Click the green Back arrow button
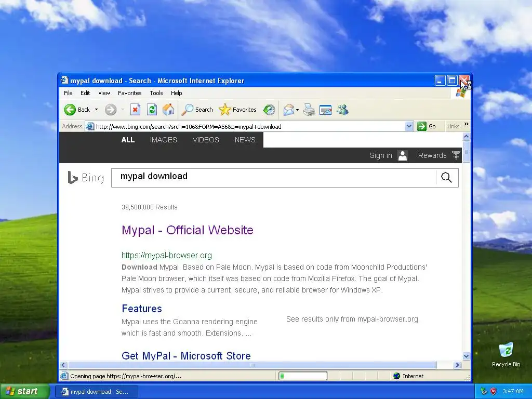Image resolution: width=532 pixels, height=399 pixels. tap(70, 110)
